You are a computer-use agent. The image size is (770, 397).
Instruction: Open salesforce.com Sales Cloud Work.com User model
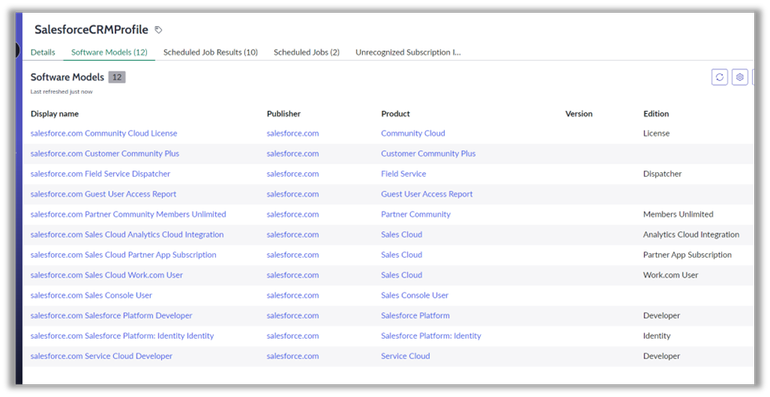pos(107,275)
